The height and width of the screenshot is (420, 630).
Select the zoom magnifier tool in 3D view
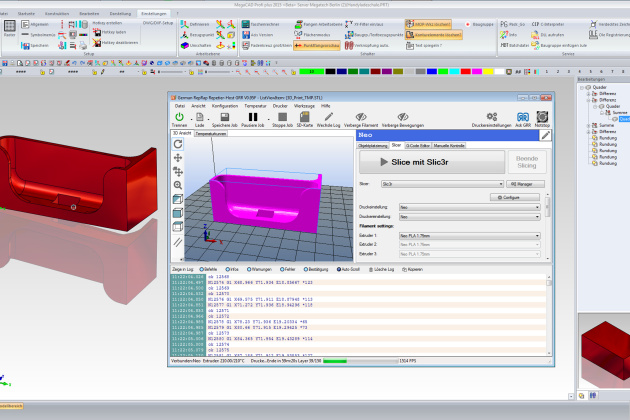coord(178,185)
